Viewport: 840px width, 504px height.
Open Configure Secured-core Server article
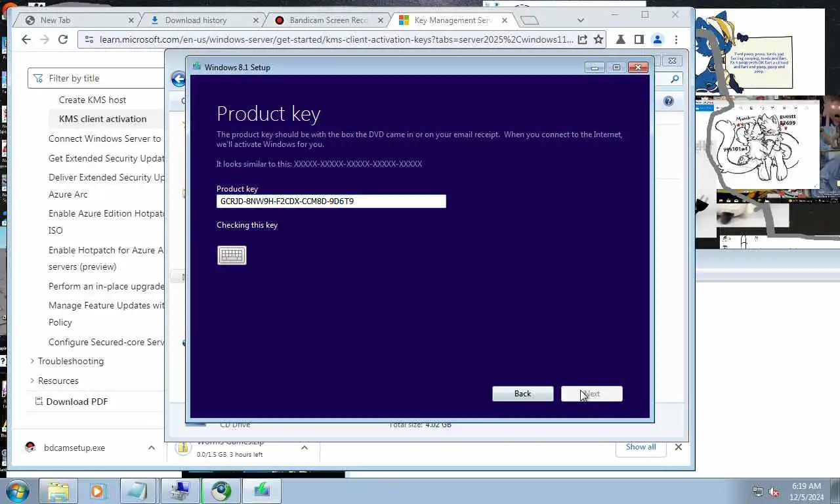[106, 342]
